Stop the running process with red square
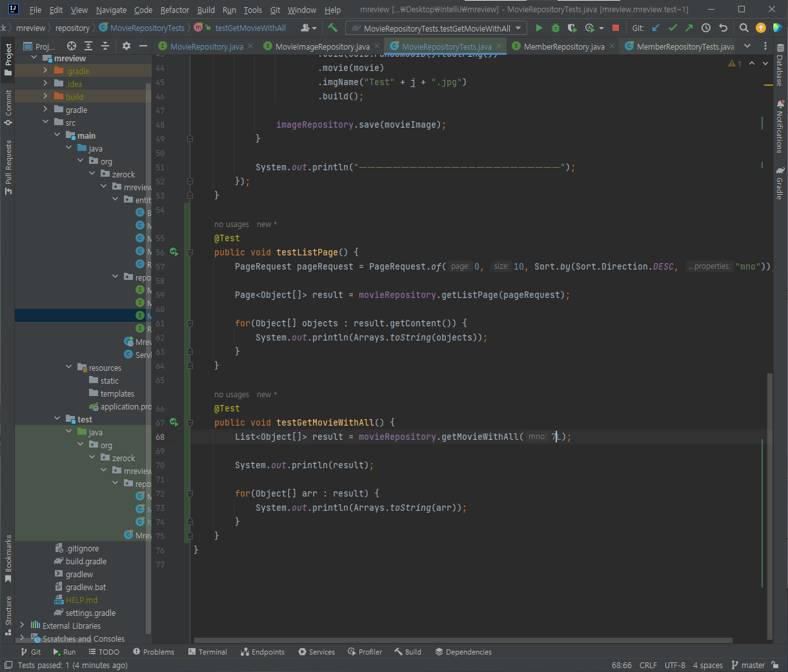The width and height of the screenshot is (788, 672). click(616, 28)
